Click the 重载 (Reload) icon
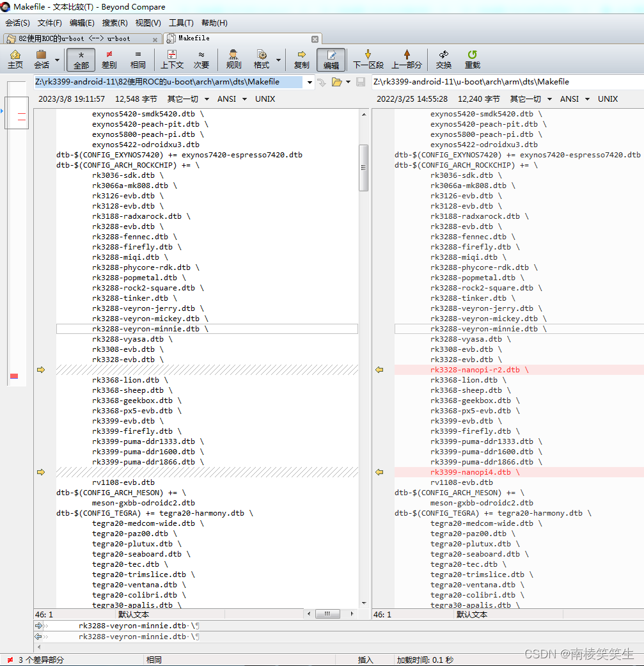This screenshot has height=666, width=644. coord(473,59)
